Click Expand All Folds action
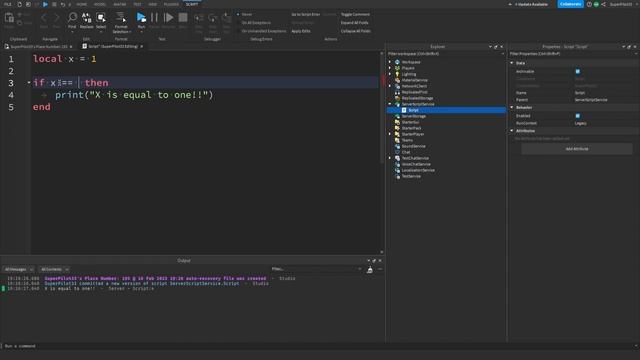Image resolution: width=640 pixels, height=360 pixels. coord(354,22)
